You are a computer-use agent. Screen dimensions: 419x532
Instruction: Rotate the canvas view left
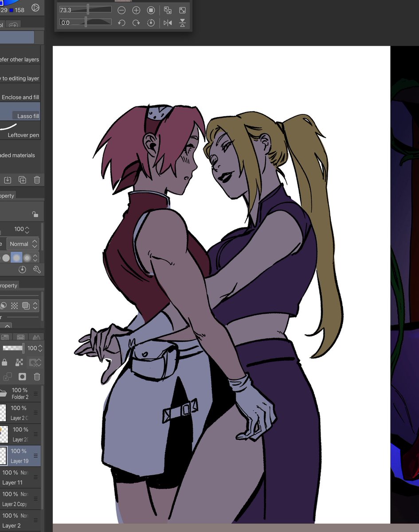[122, 23]
